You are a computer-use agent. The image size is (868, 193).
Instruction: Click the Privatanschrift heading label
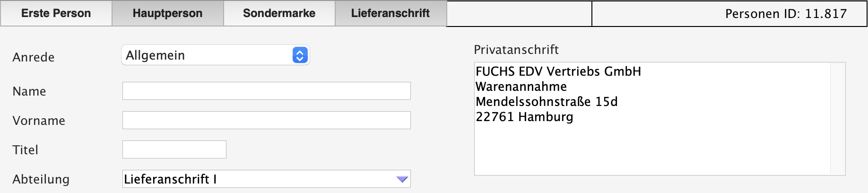[x=516, y=50]
